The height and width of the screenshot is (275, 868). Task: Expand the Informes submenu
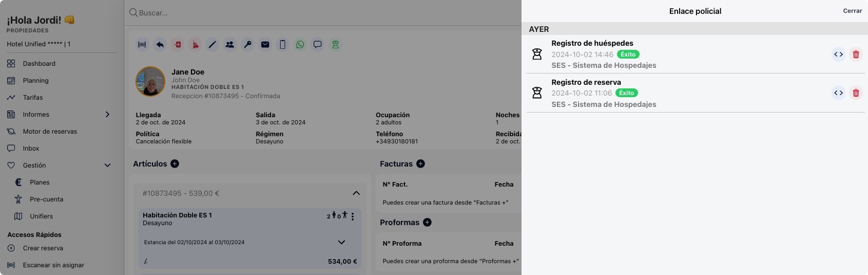coord(107,115)
